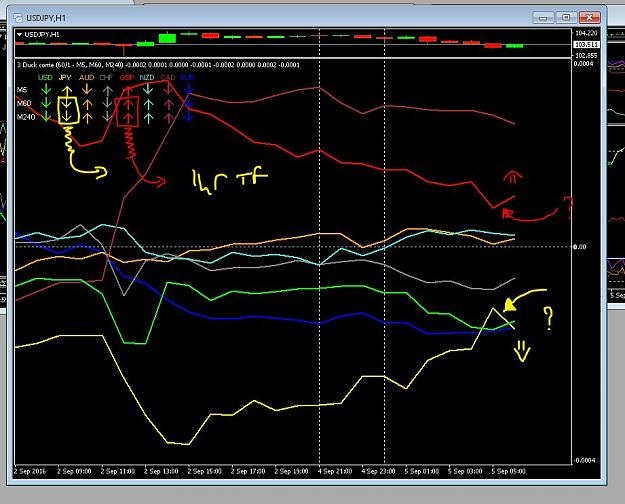Click the NZD down arrow in the M5 row

click(148, 89)
